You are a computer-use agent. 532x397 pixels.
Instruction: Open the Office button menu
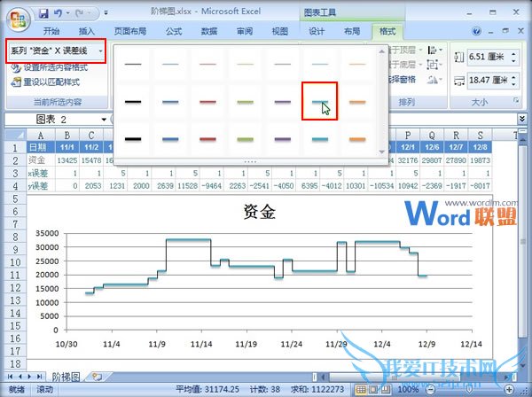click(x=19, y=19)
